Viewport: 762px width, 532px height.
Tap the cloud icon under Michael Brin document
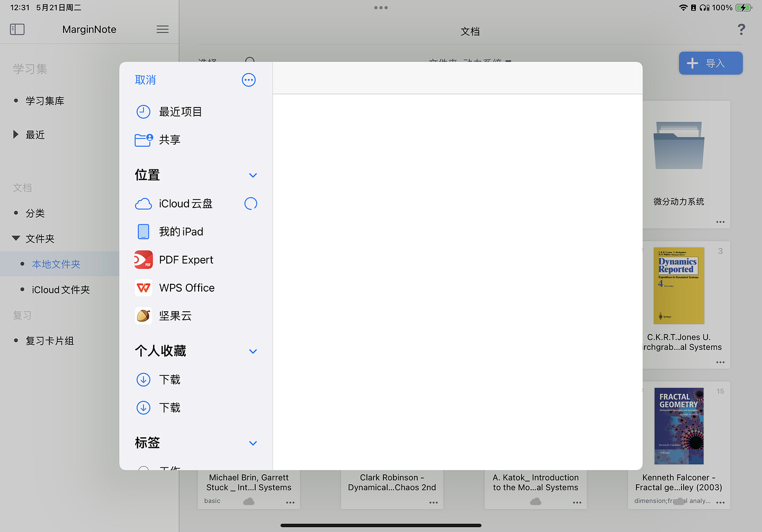[249, 501]
